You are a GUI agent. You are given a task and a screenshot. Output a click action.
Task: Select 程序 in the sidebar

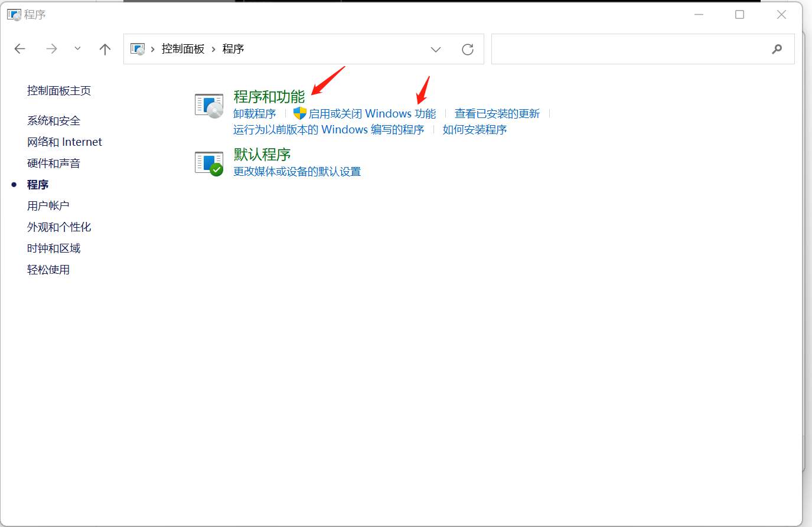[x=38, y=185]
